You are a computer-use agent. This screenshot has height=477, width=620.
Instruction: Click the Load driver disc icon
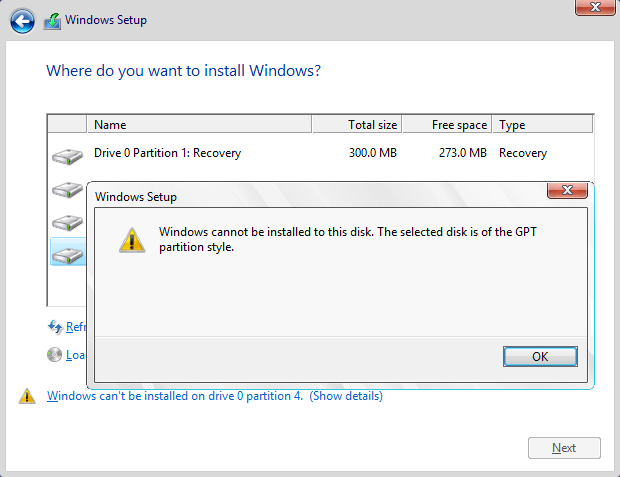click(x=56, y=355)
